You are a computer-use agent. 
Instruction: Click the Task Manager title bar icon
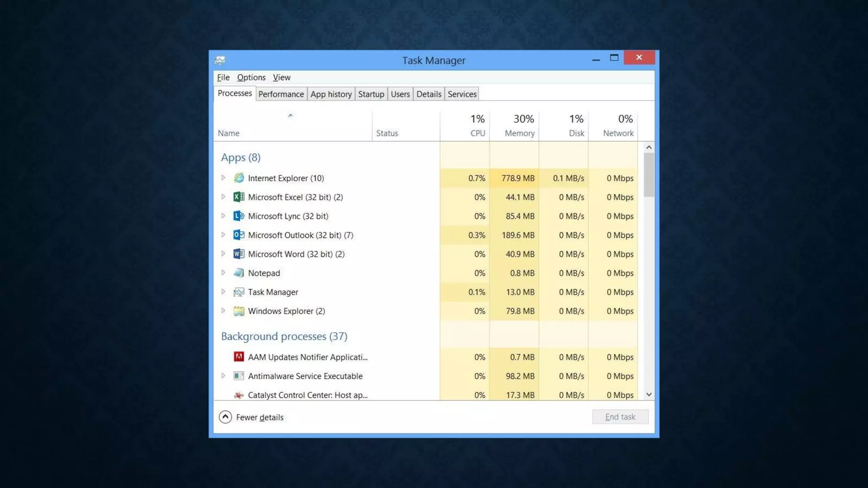point(220,60)
